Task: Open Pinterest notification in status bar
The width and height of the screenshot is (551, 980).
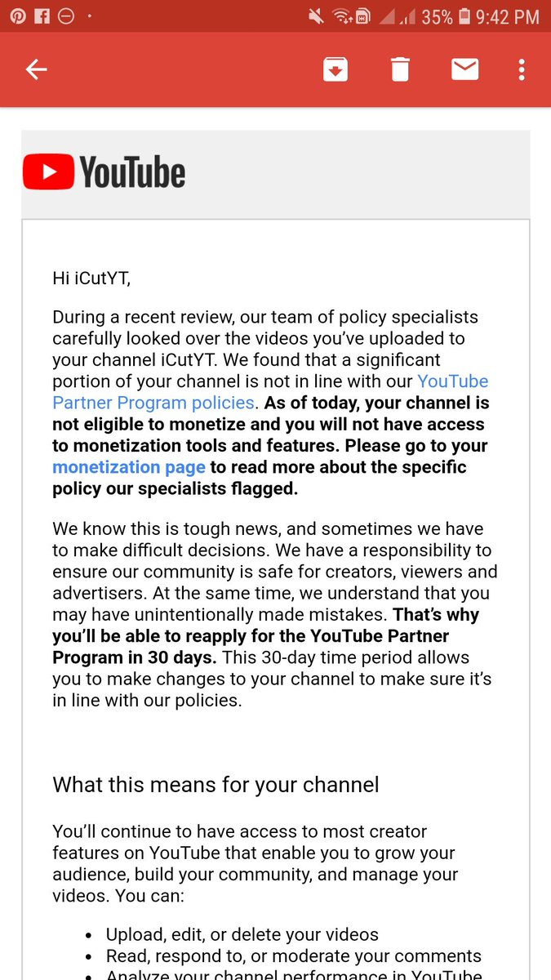Action: [16, 16]
